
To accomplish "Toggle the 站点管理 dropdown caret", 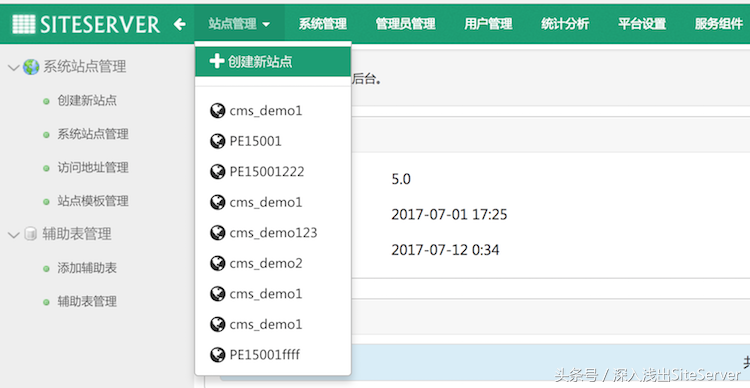I will [266, 24].
